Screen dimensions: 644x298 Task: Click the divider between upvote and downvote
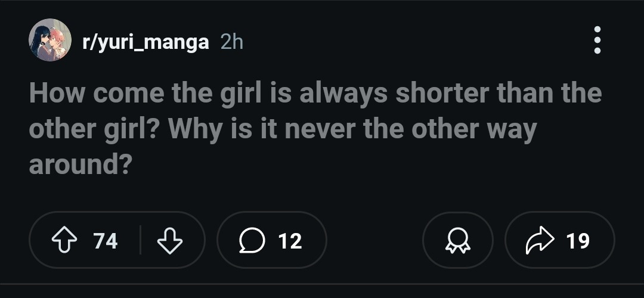click(140, 240)
